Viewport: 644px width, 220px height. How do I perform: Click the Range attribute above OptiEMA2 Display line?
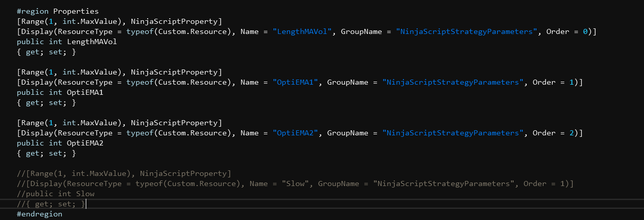click(x=119, y=123)
